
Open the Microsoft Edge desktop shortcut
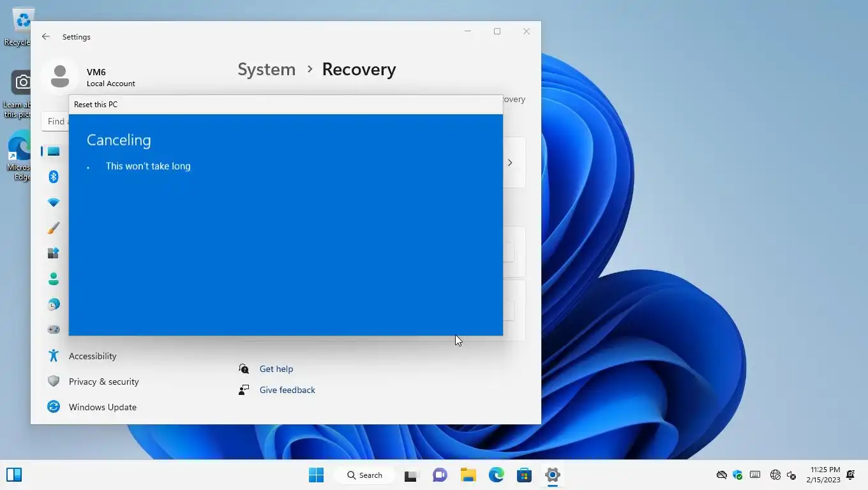[x=19, y=156]
